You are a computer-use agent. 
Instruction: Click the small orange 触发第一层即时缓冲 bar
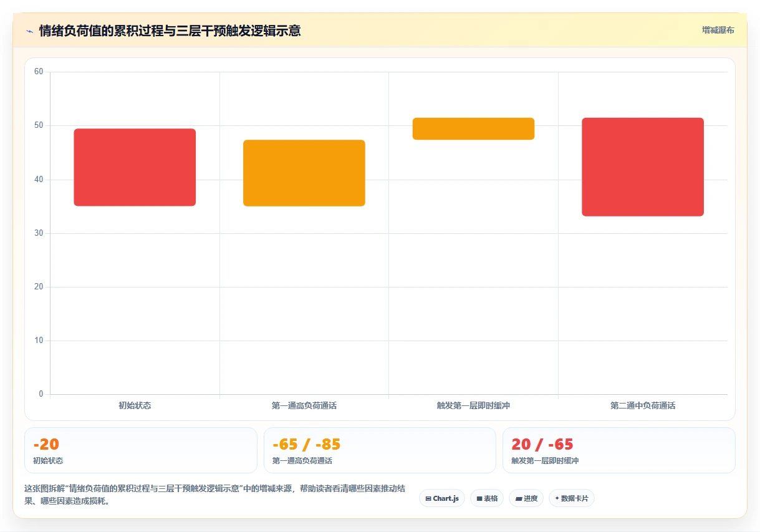tap(473, 128)
